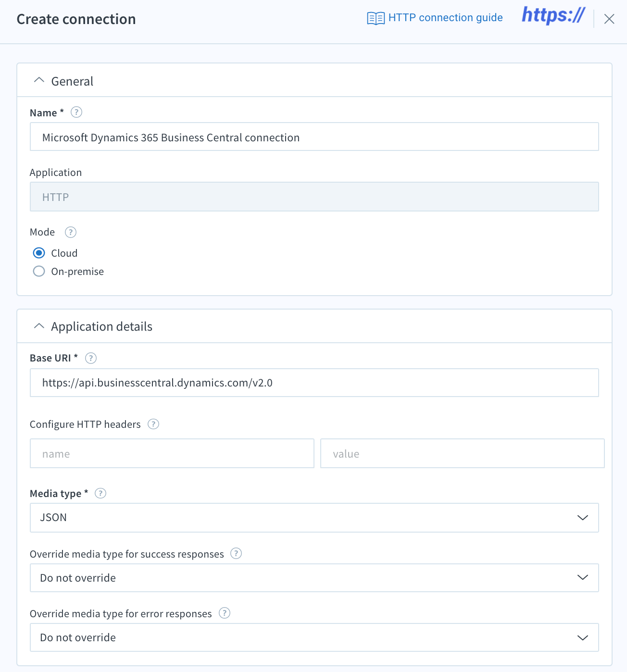Show help for the Mode setting
Viewport: 627px width, 672px height.
(x=71, y=232)
